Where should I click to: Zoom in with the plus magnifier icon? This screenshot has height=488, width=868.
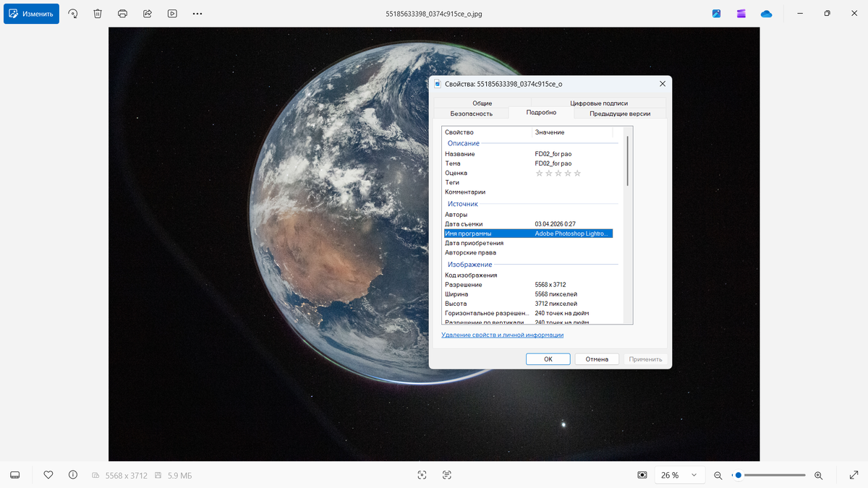pos(819,475)
